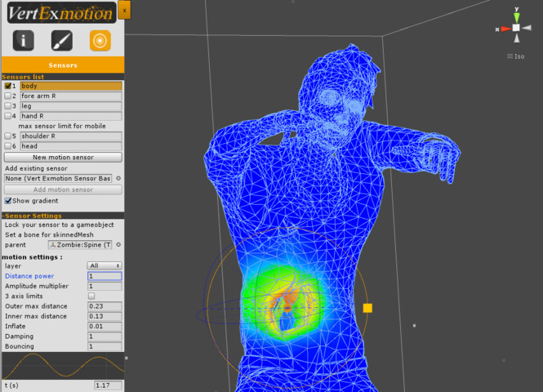Open the layer dropdown set to All
543x392 pixels.
(105, 265)
